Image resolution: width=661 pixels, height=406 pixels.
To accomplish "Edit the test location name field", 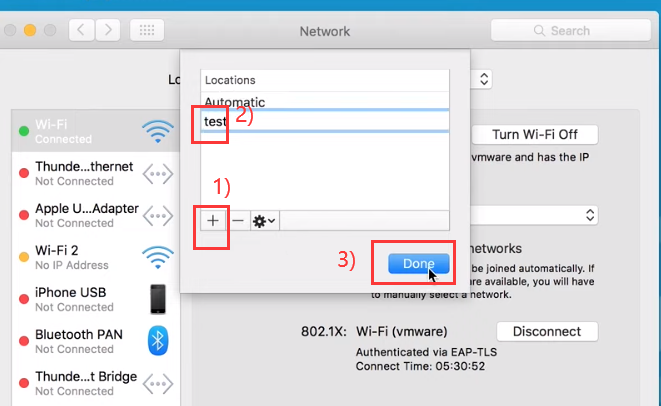I will [x=325, y=121].
